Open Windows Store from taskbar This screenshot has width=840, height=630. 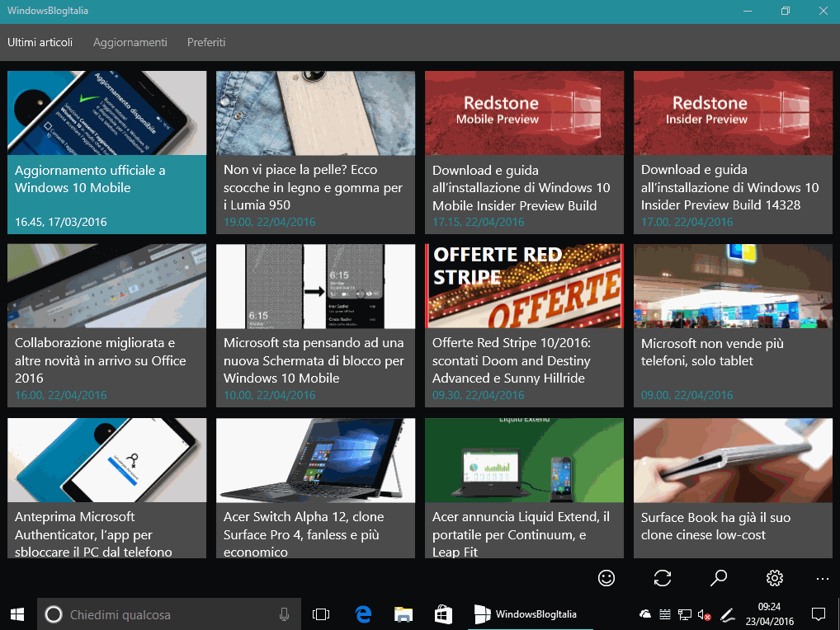click(443, 614)
